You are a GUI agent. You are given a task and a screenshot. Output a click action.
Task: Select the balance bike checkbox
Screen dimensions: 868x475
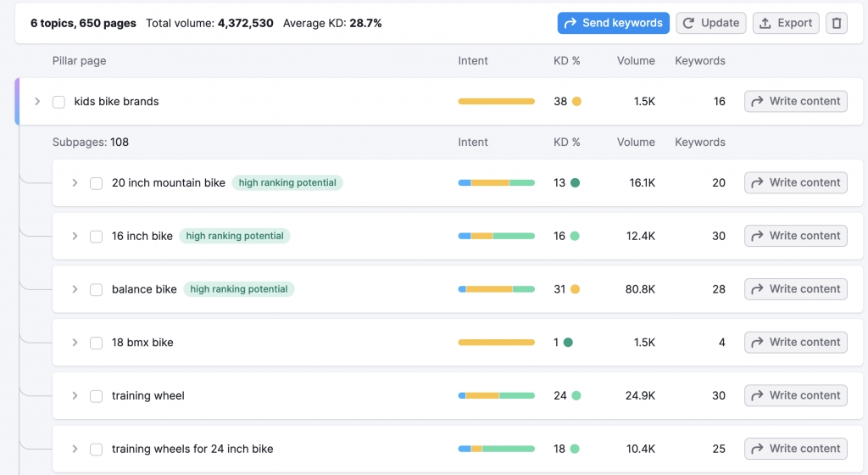pos(97,289)
